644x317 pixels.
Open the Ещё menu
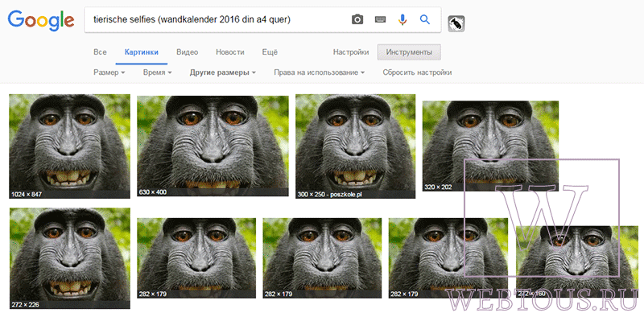pyautogui.click(x=270, y=52)
